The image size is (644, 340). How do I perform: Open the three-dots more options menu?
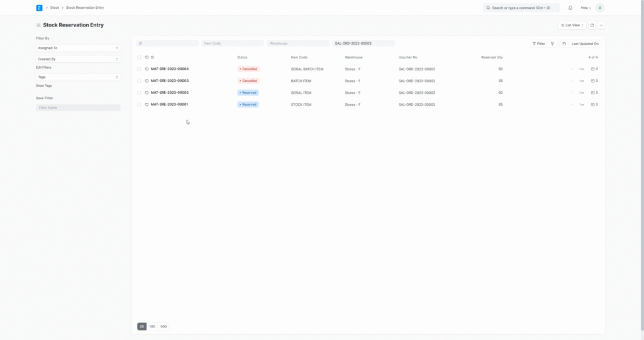tap(601, 25)
